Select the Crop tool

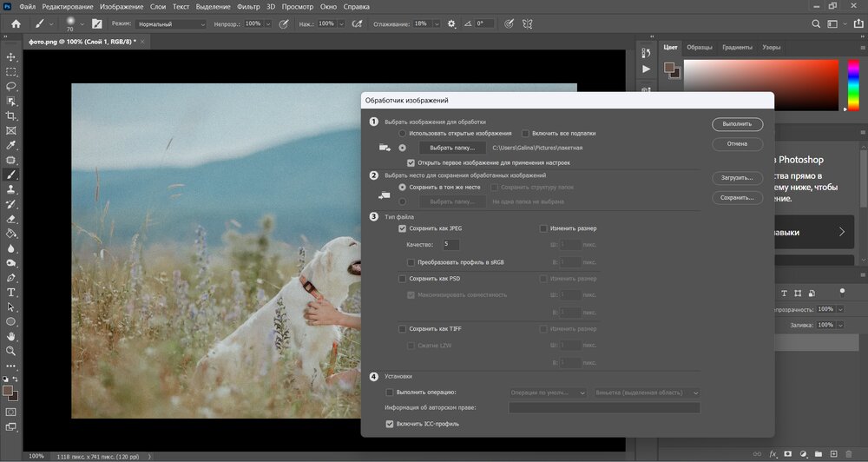pyautogui.click(x=11, y=116)
